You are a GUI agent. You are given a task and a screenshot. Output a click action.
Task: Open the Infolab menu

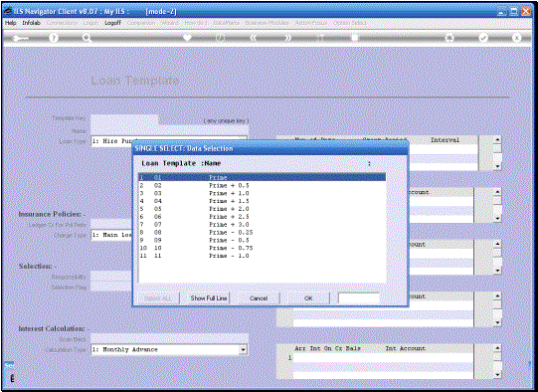pyautogui.click(x=31, y=23)
